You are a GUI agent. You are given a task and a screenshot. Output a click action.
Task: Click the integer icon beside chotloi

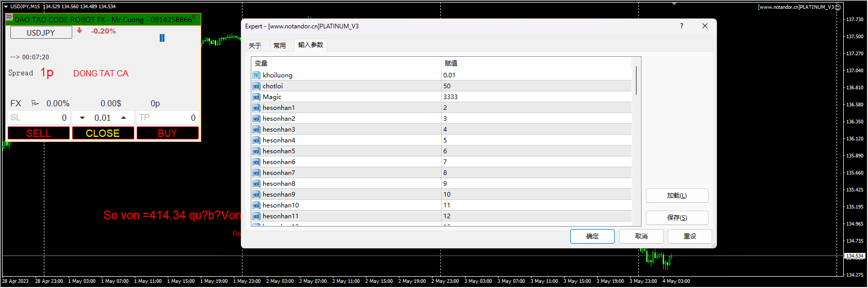click(x=256, y=86)
